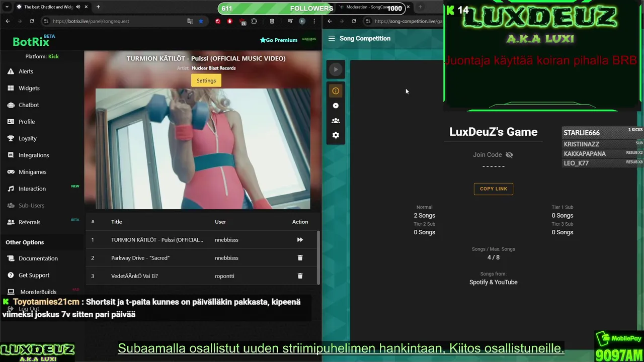Click the song queue scrollbar
Image resolution: width=644 pixels, height=362 pixels.
click(318, 257)
